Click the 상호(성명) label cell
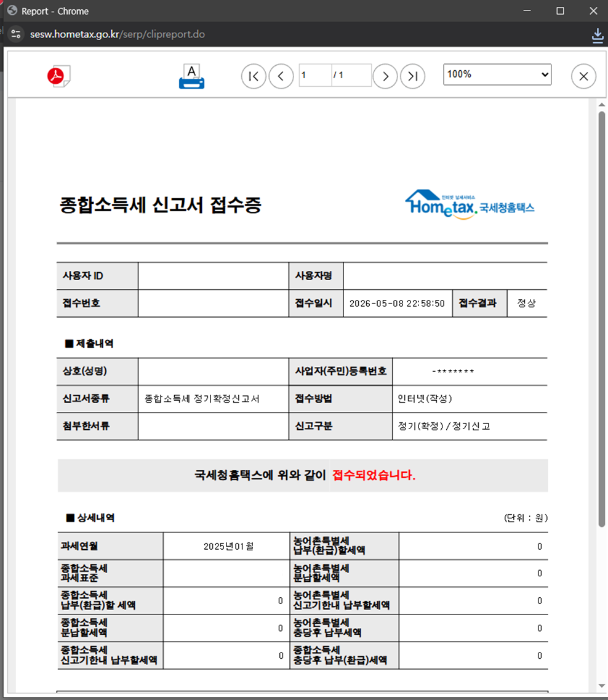Viewport: 608px width, 700px height. click(97, 371)
